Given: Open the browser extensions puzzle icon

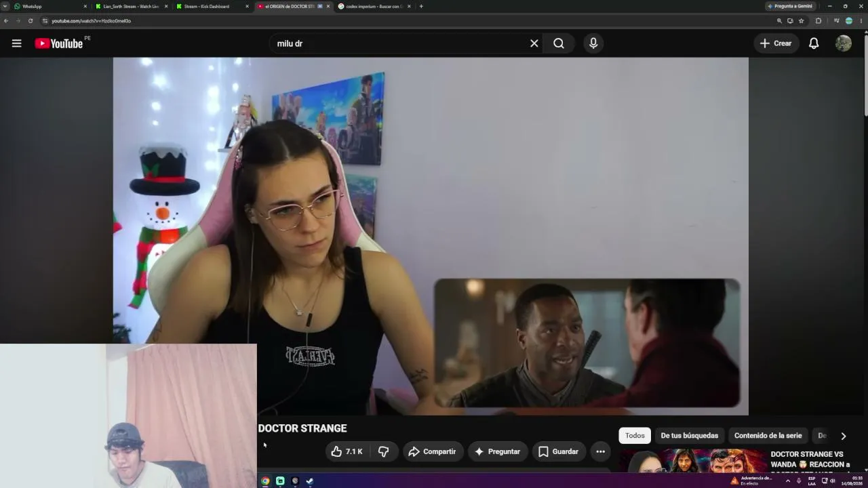Looking at the screenshot, I should [818, 21].
